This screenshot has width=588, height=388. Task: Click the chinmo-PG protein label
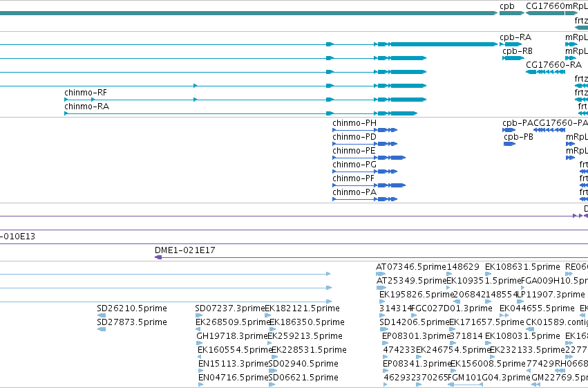click(354, 165)
